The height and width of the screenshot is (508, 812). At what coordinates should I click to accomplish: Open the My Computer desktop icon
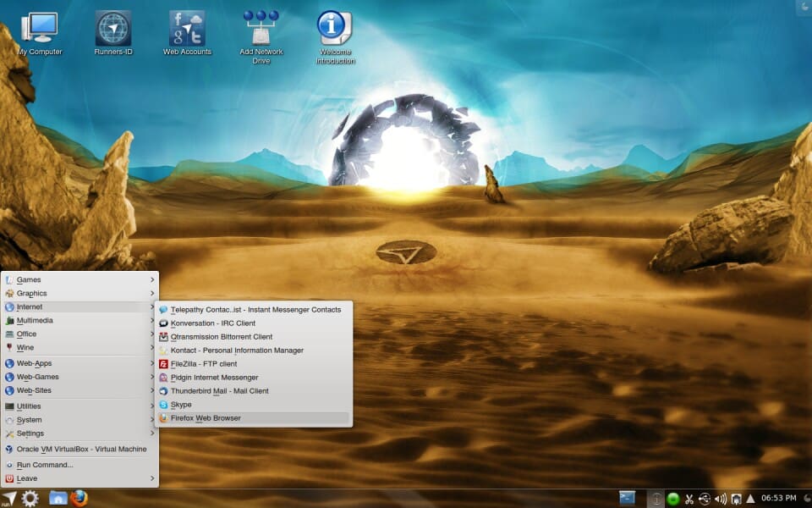click(x=40, y=34)
